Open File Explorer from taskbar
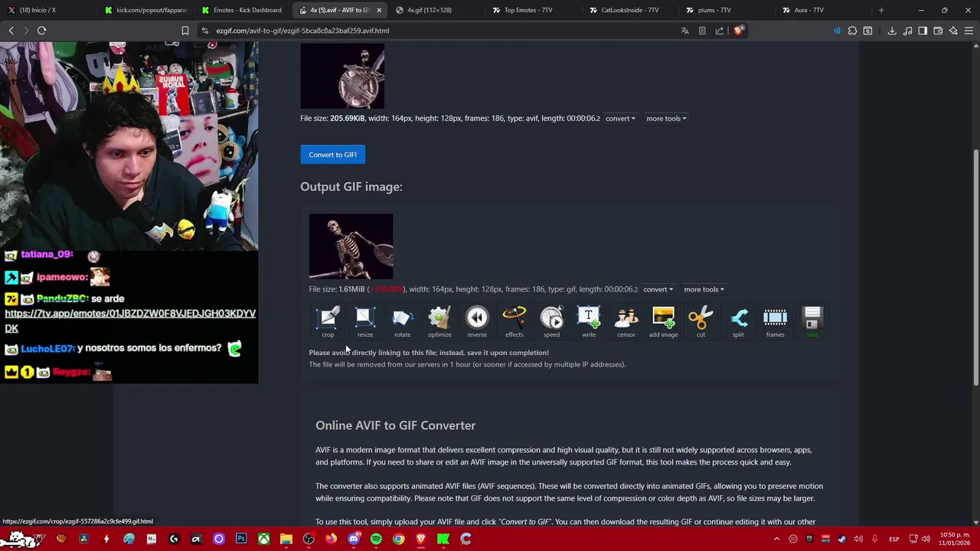The width and height of the screenshot is (980, 551). point(286,539)
